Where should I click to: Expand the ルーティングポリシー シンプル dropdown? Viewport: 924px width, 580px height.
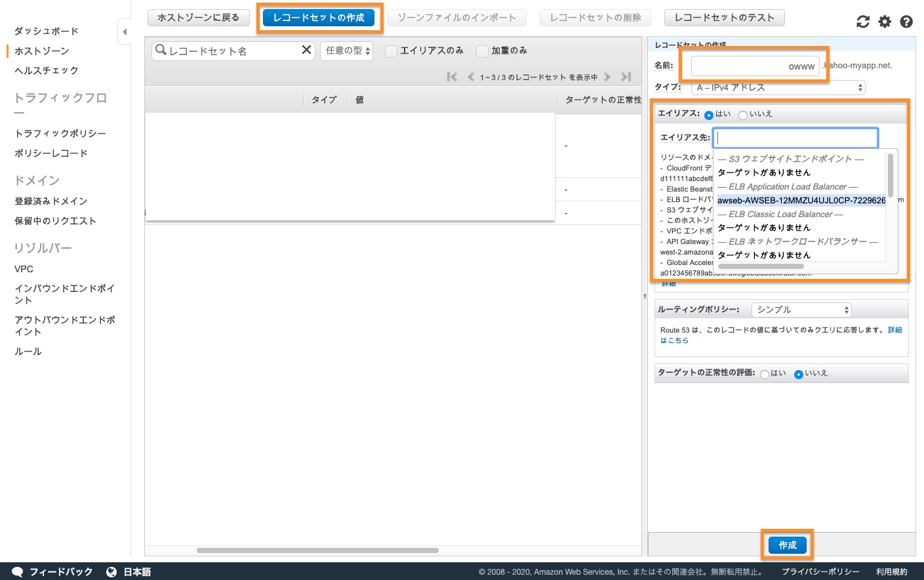(x=801, y=310)
